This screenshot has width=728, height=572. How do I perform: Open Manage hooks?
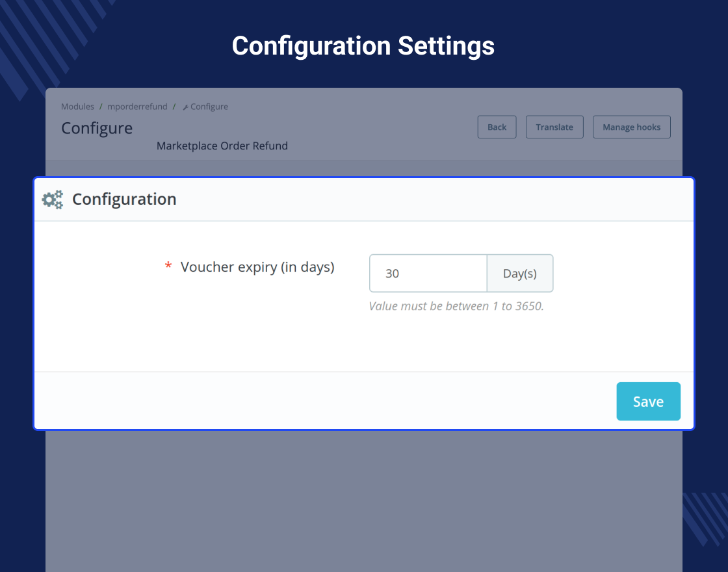[x=631, y=127]
